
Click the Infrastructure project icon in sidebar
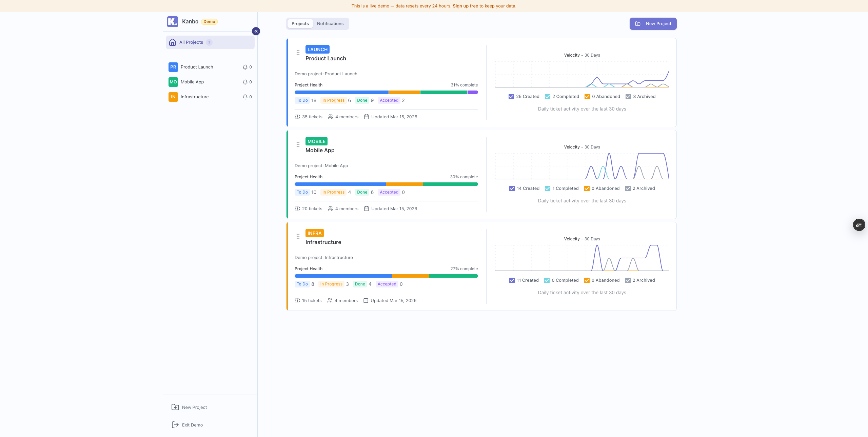[173, 97]
